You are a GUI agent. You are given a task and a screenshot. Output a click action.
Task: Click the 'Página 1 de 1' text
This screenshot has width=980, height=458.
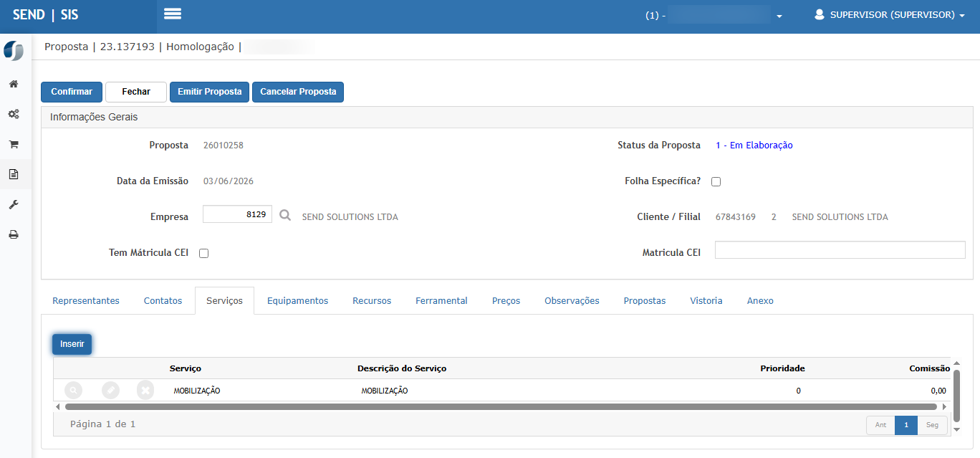point(103,424)
